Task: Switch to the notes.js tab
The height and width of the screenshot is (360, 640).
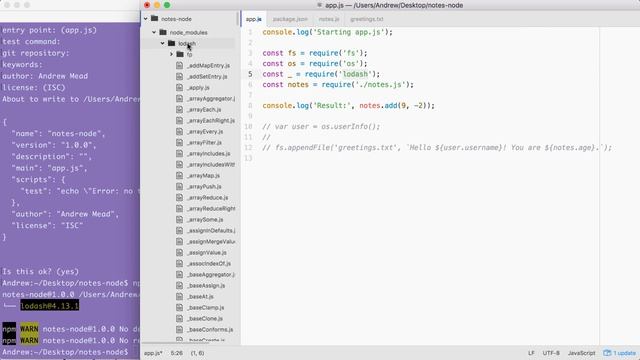Action: (x=329, y=19)
